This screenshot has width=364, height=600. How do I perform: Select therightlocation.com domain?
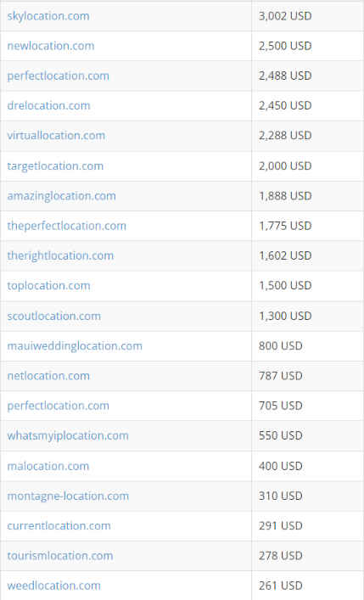tap(60, 255)
